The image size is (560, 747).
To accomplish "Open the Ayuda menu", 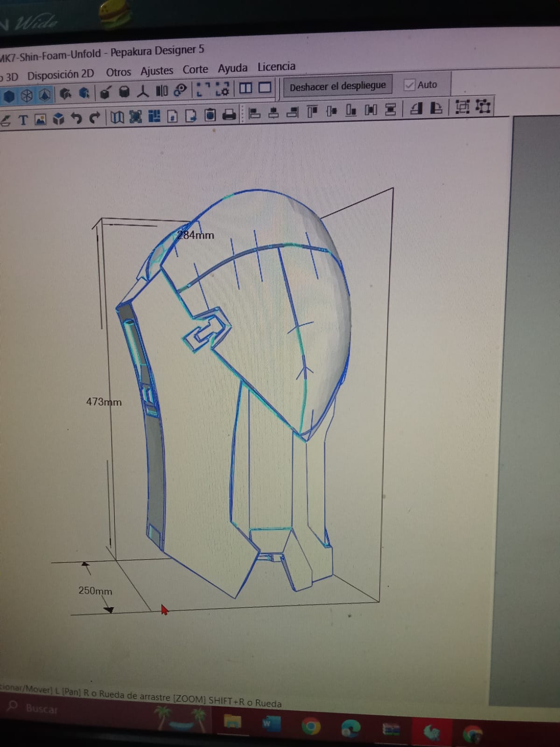I will coord(232,68).
